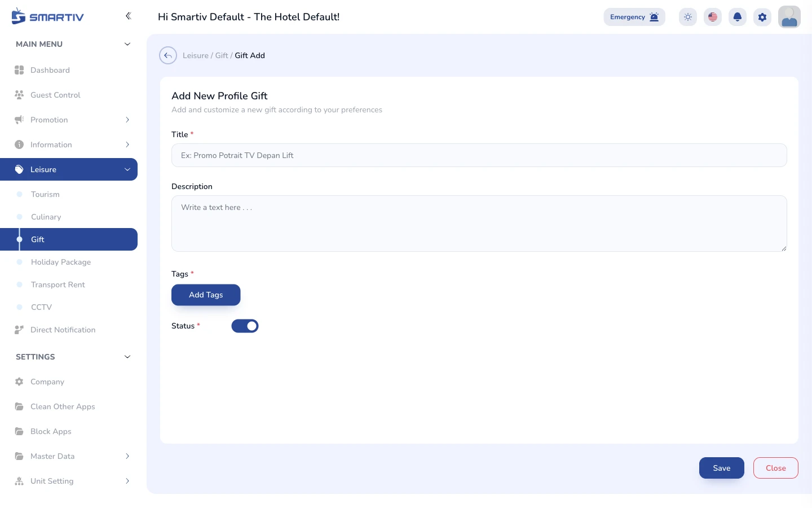Save the new gift
Screen dimensions: 812x508
[x=722, y=468]
